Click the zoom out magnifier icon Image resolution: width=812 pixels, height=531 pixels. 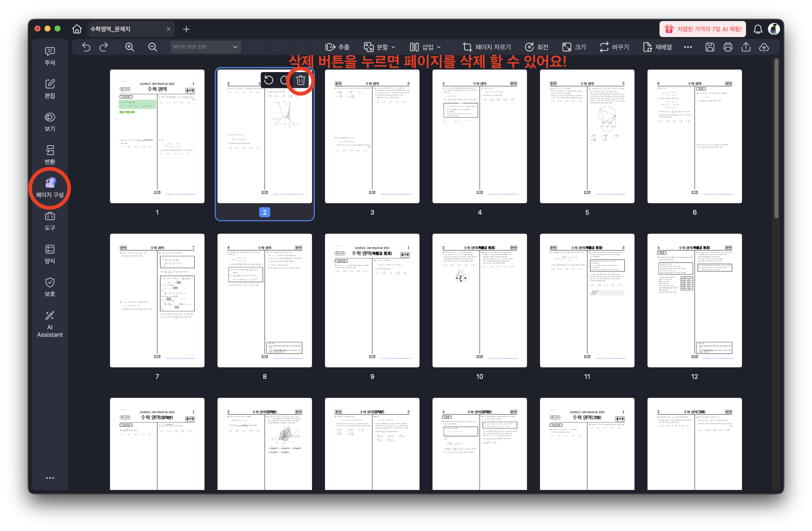[152, 47]
